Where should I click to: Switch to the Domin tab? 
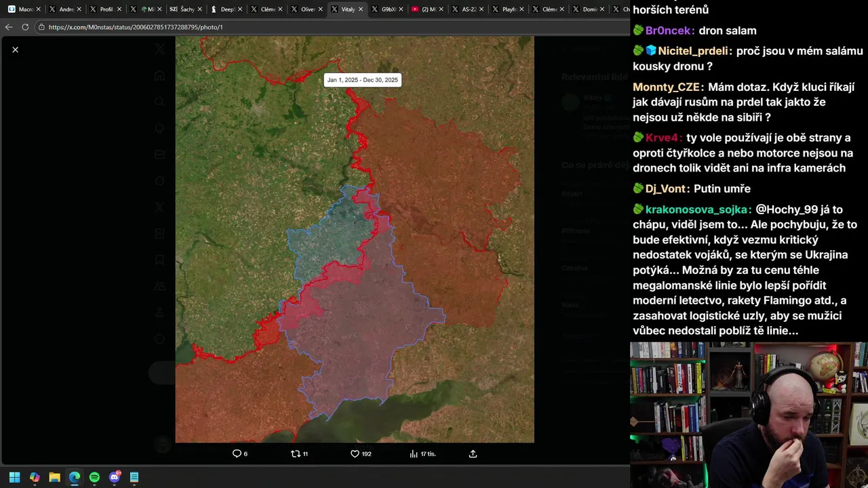pyautogui.click(x=589, y=9)
